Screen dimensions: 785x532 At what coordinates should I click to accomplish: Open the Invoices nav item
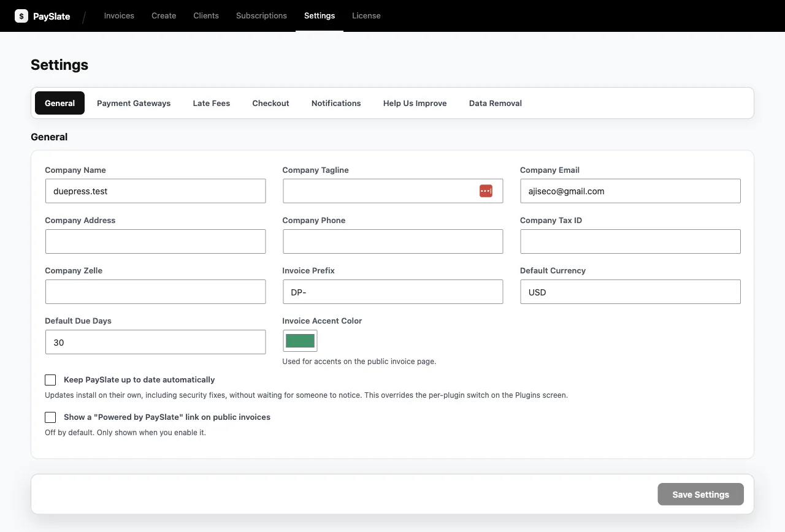tap(119, 16)
